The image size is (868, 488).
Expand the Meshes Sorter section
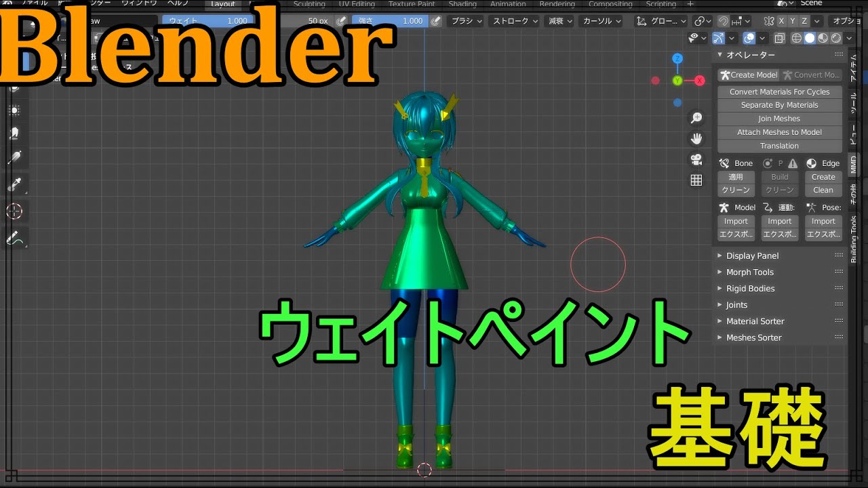780,337
